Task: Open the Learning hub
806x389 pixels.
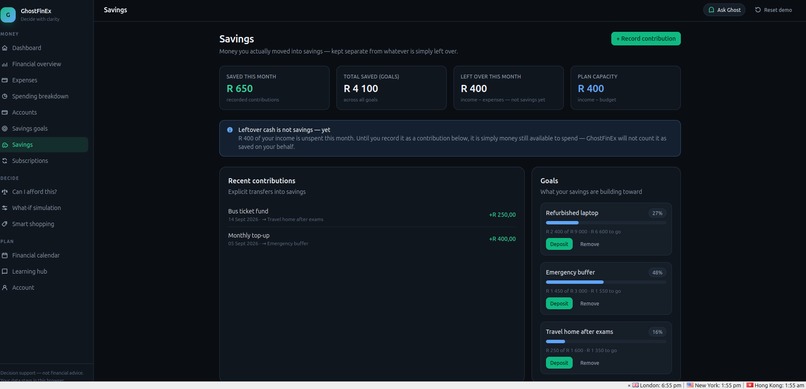Action: coord(44,271)
